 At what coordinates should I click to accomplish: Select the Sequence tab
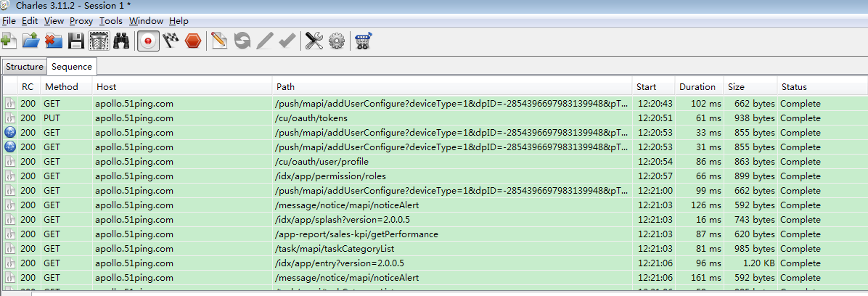[72, 67]
